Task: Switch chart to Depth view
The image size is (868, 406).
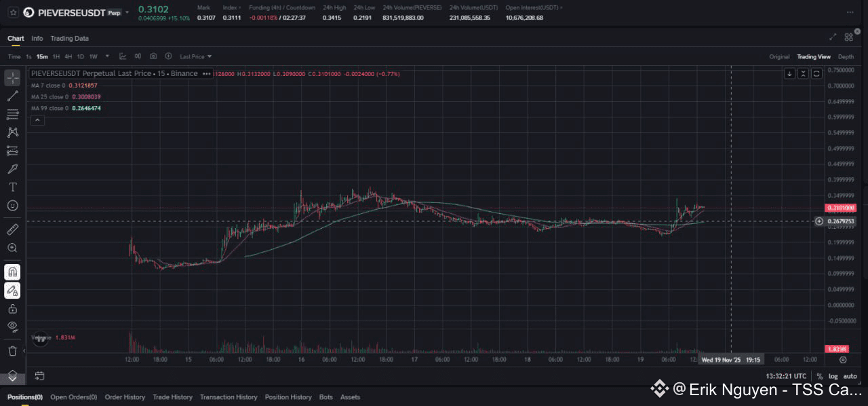Action: [x=846, y=56]
